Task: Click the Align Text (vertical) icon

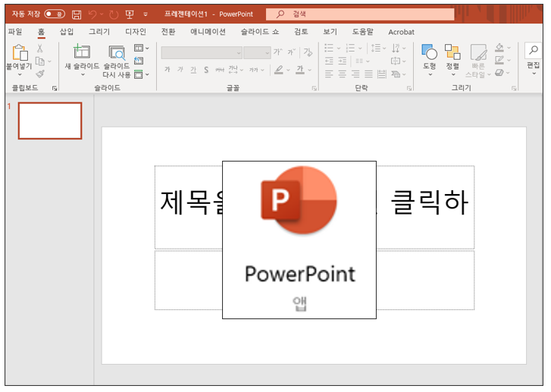Action: [396, 61]
